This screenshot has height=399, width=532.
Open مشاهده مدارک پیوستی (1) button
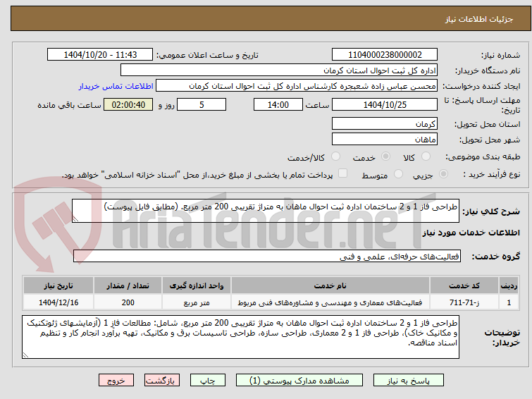tap(299, 381)
